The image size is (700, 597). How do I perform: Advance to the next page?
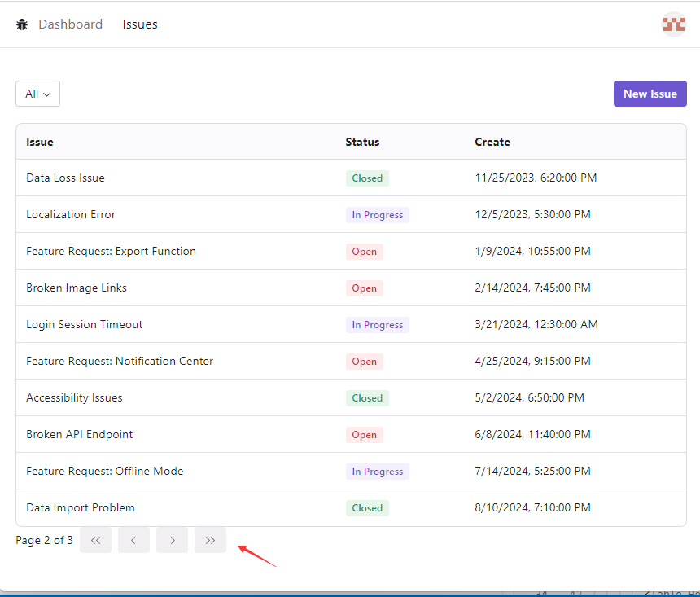click(172, 540)
